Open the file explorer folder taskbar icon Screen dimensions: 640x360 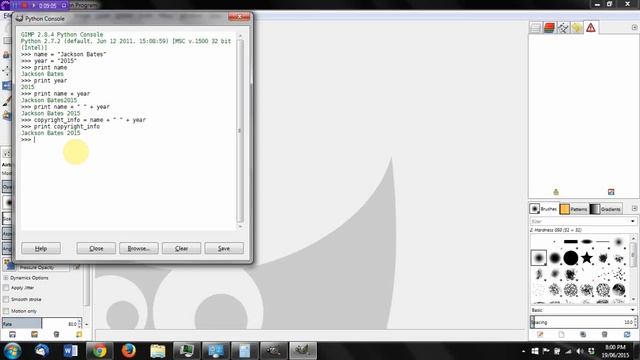click(158, 351)
